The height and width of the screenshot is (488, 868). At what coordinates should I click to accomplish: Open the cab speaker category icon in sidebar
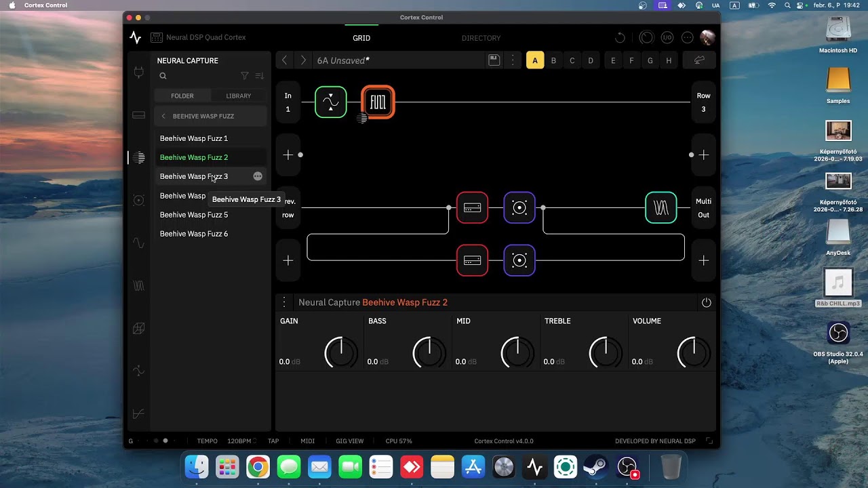(139, 201)
